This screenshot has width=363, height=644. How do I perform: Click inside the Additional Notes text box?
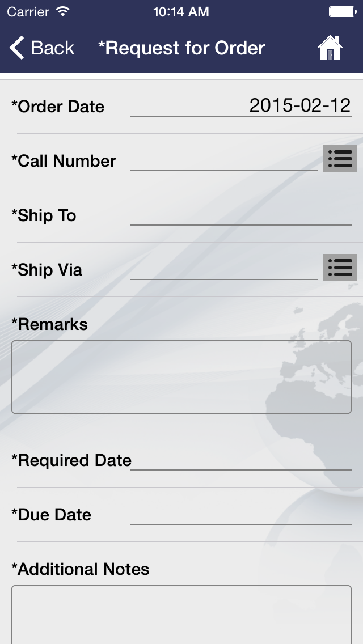(181, 615)
